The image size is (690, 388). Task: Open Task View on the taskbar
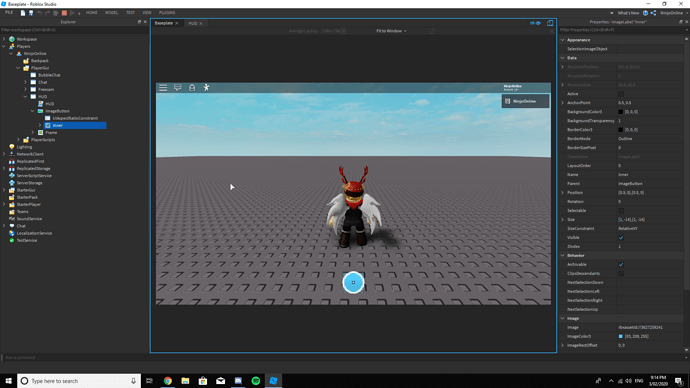[x=150, y=381]
